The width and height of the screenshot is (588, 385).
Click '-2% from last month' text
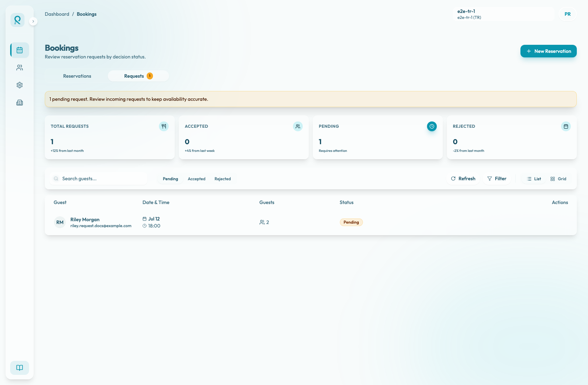[x=468, y=151]
